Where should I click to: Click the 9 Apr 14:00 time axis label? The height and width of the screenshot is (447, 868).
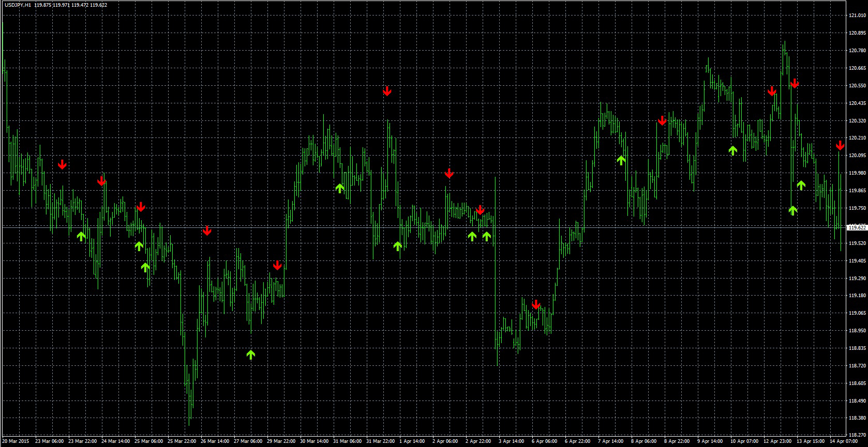coord(710,441)
